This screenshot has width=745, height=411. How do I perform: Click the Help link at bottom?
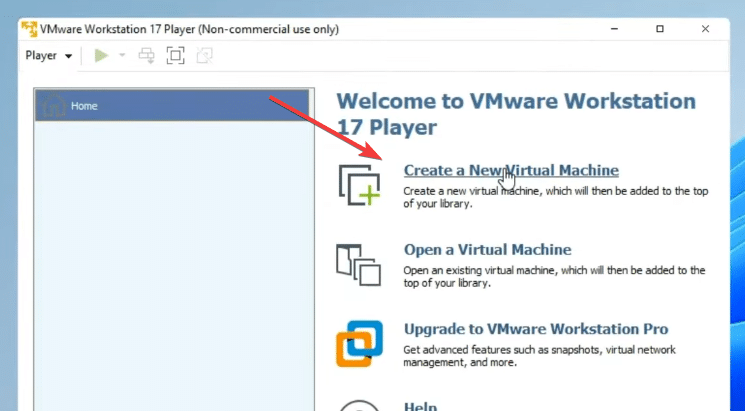click(x=420, y=406)
